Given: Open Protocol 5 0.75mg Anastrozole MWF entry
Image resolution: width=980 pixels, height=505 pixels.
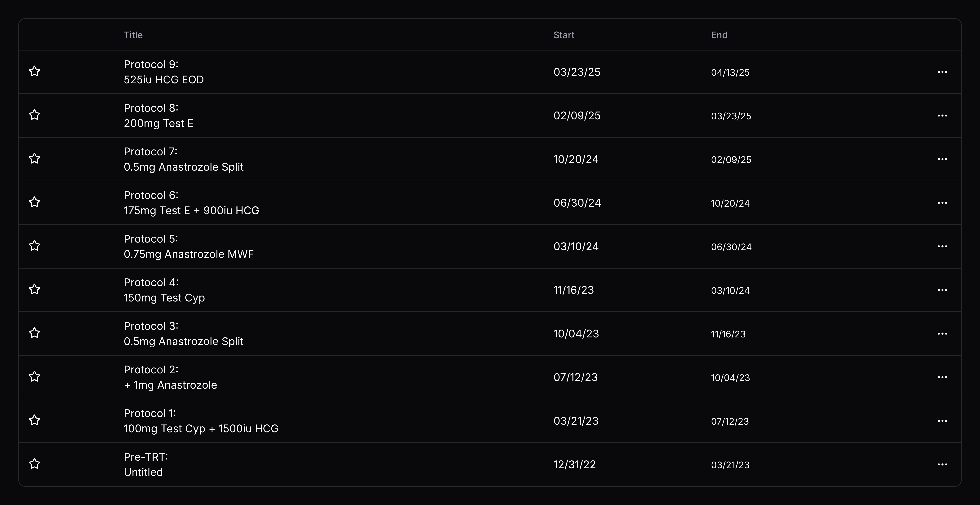Looking at the screenshot, I should 188,246.
